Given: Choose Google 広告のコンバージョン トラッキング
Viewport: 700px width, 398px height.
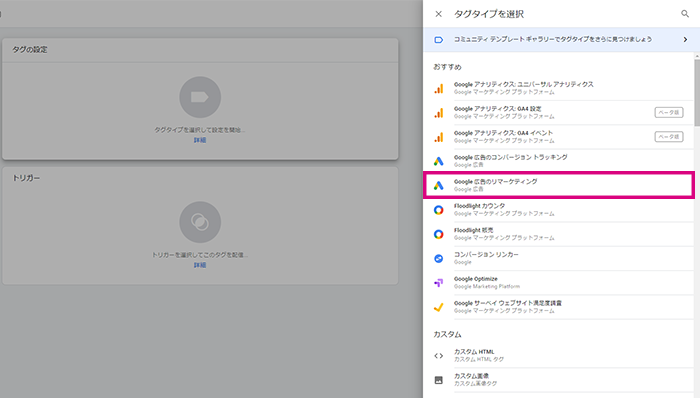Looking at the screenshot, I should [x=511, y=158].
